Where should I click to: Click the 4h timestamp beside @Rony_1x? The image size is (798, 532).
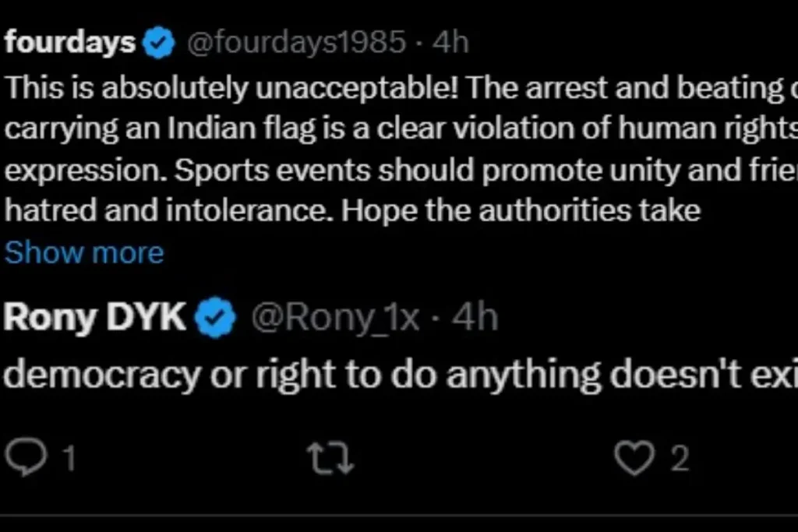coord(475,317)
